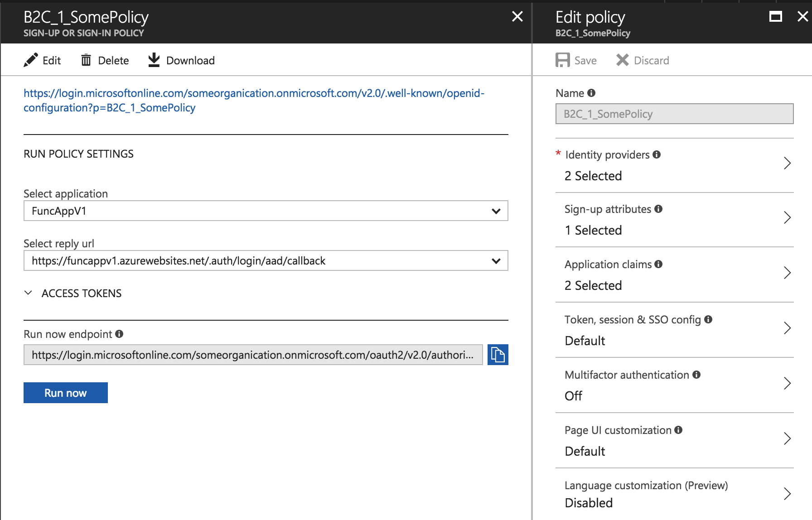
Task: Click 'Disabled' under Language customization
Action: pos(589,503)
